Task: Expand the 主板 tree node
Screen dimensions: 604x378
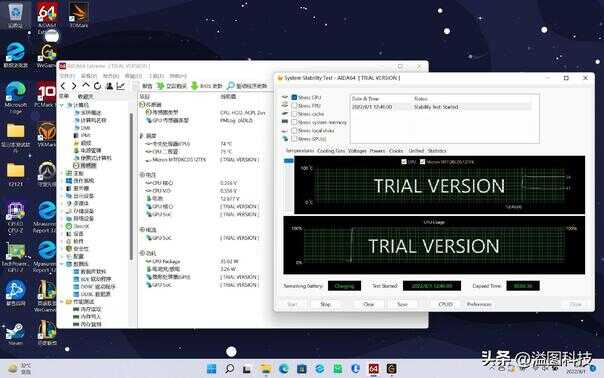Action: point(62,173)
